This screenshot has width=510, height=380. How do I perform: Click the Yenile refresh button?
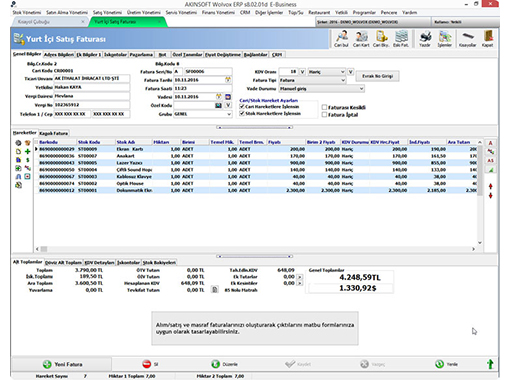click(x=447, y=364)
